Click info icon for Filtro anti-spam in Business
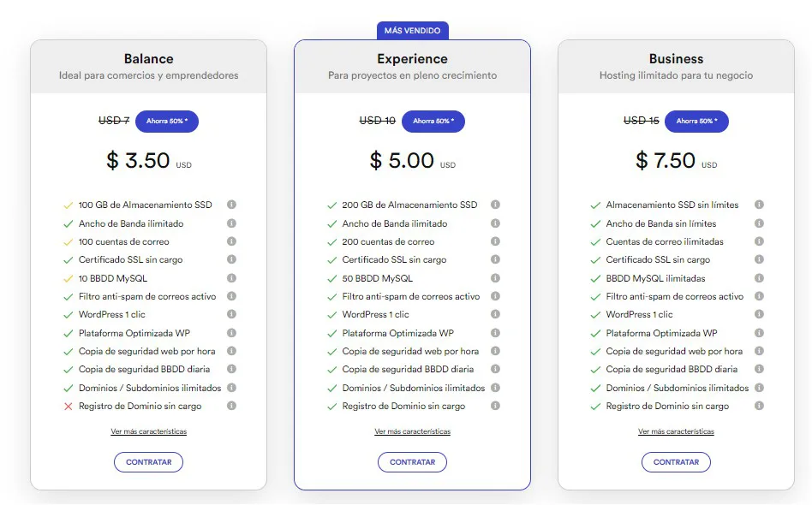Viewport: 812px width, 505px height. [759, 296]
